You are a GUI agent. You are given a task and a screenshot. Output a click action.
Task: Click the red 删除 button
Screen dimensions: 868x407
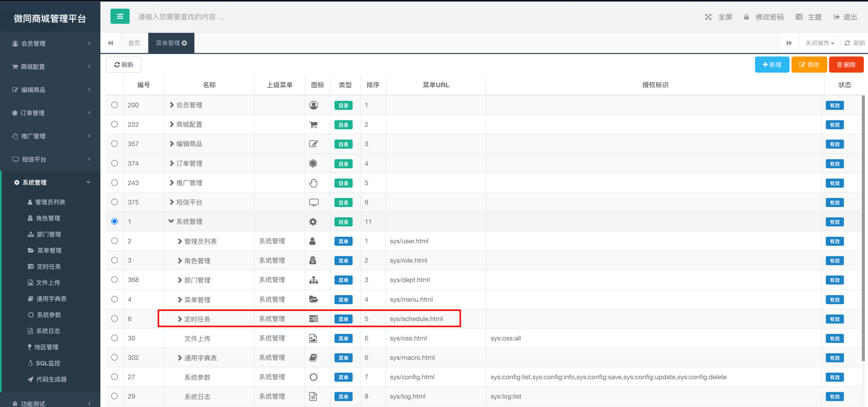coord(846,64)
